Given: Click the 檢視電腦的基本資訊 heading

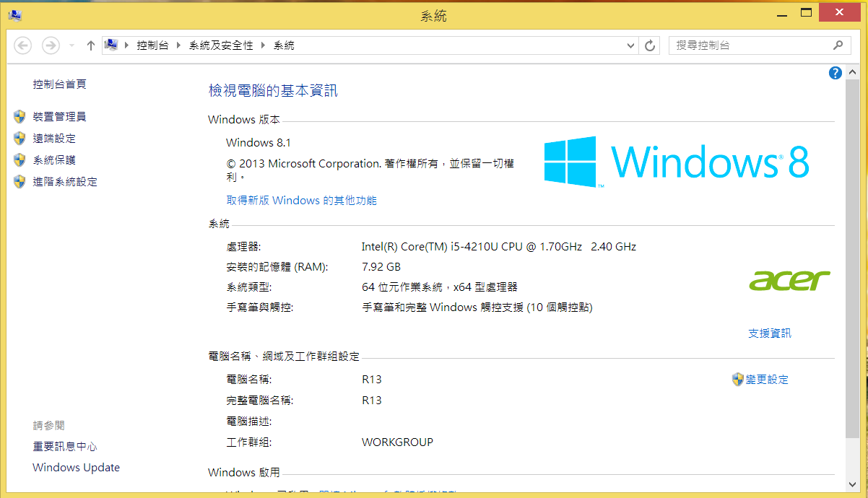Looking at the screenshot, I should tap(273, 90).
